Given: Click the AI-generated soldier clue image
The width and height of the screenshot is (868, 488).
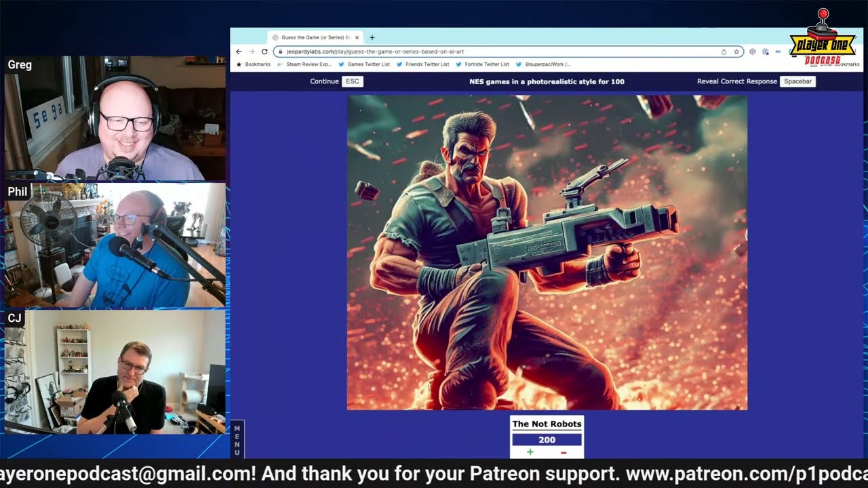Looking at the screenshot, I should pyautogui.click(x=547, y=252).
